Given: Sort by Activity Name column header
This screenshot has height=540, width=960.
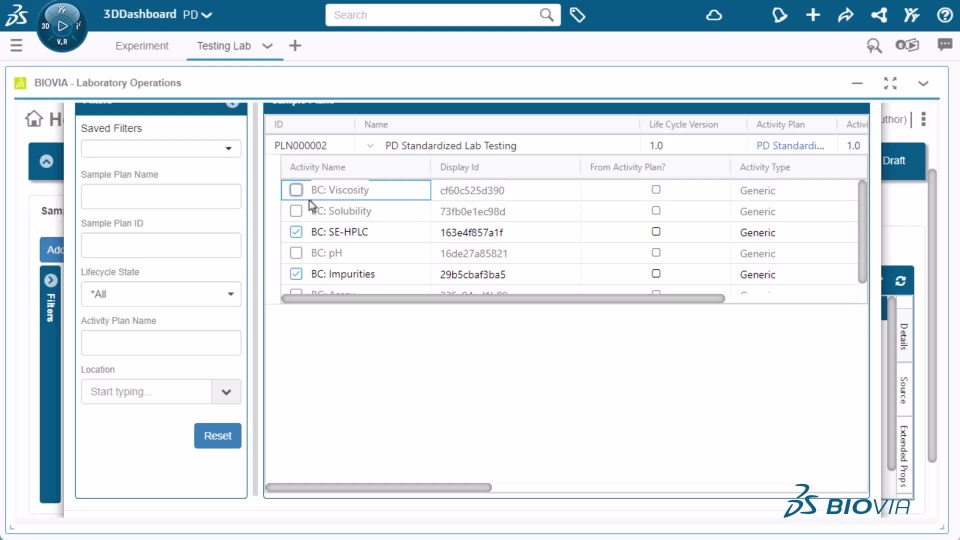Looking at the screenshot, I should click(356, 167).
